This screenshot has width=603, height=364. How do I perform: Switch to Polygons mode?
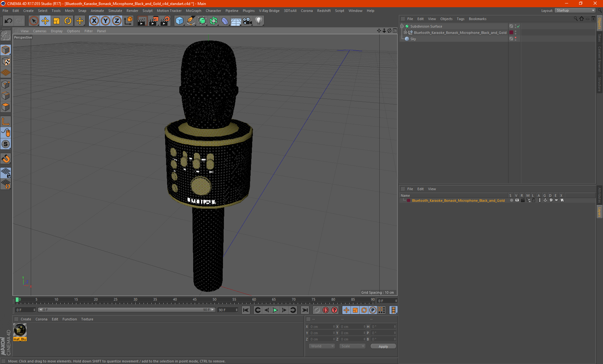(x=6, y=107)
